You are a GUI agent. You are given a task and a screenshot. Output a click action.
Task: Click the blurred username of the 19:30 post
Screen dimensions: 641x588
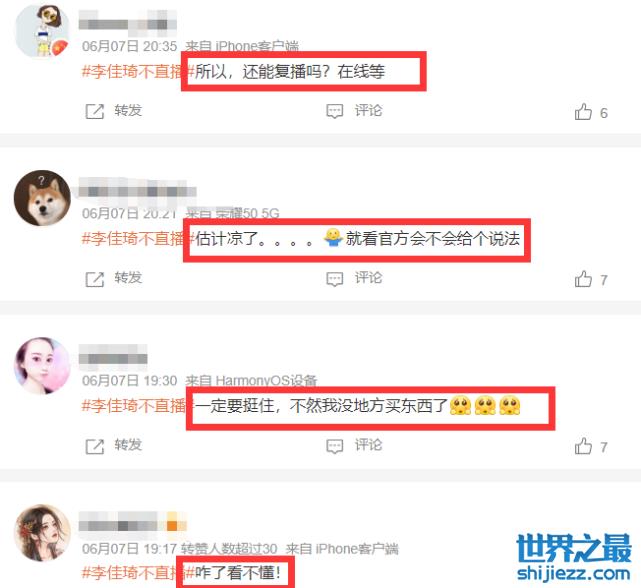tap(113, 355)
